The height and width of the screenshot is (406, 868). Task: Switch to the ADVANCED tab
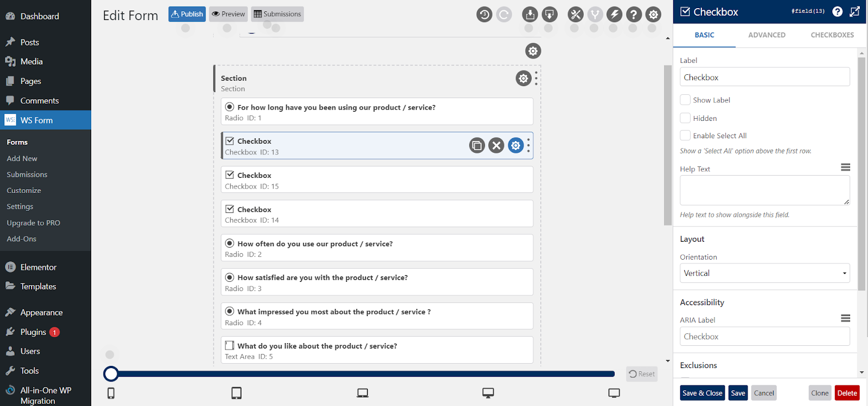coord(767,35)
